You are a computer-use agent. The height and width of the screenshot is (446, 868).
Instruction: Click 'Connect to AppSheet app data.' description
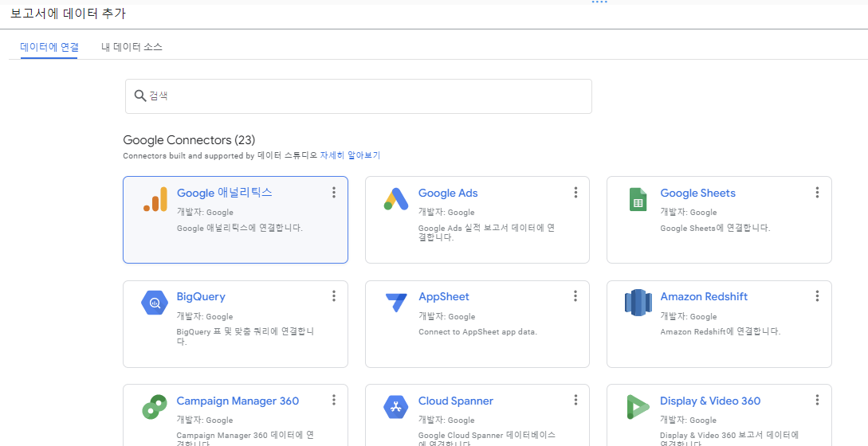click(x=477, y=332)
